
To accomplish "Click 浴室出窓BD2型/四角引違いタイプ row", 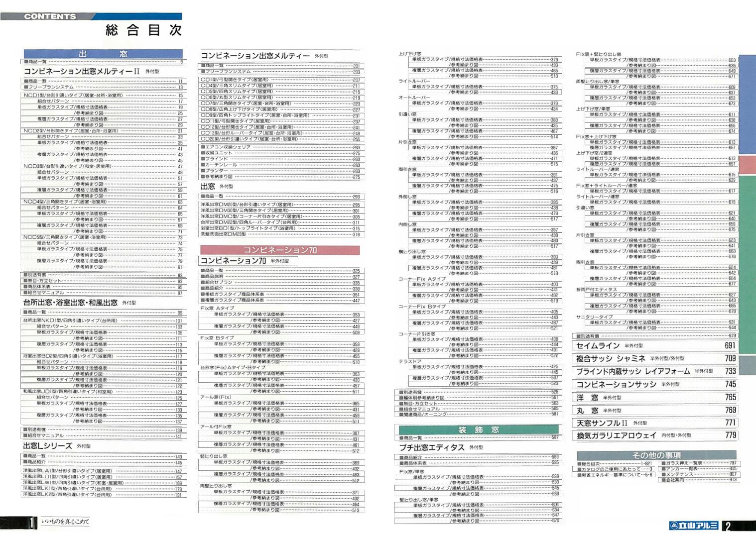I will click(x=103, y=356).
